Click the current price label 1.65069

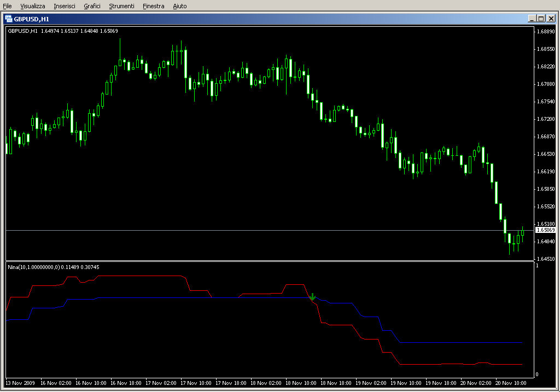click(x=545, y=231)
